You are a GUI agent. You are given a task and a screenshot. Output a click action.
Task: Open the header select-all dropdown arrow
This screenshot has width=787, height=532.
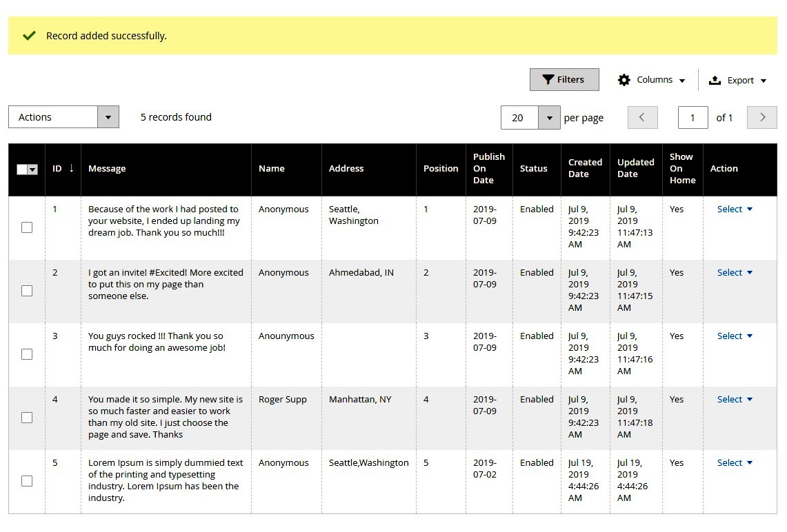[x=32, y=170]
